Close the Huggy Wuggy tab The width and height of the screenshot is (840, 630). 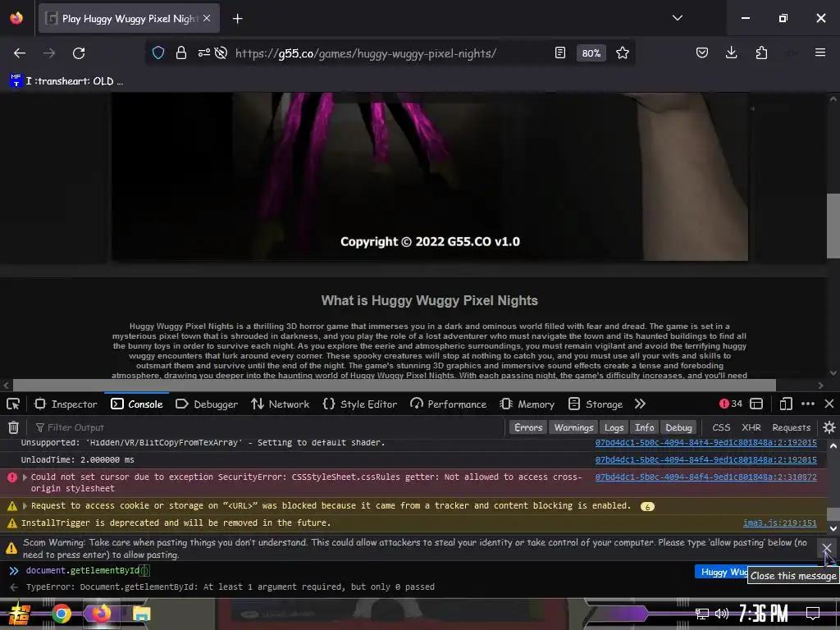(x=207, y=18)
